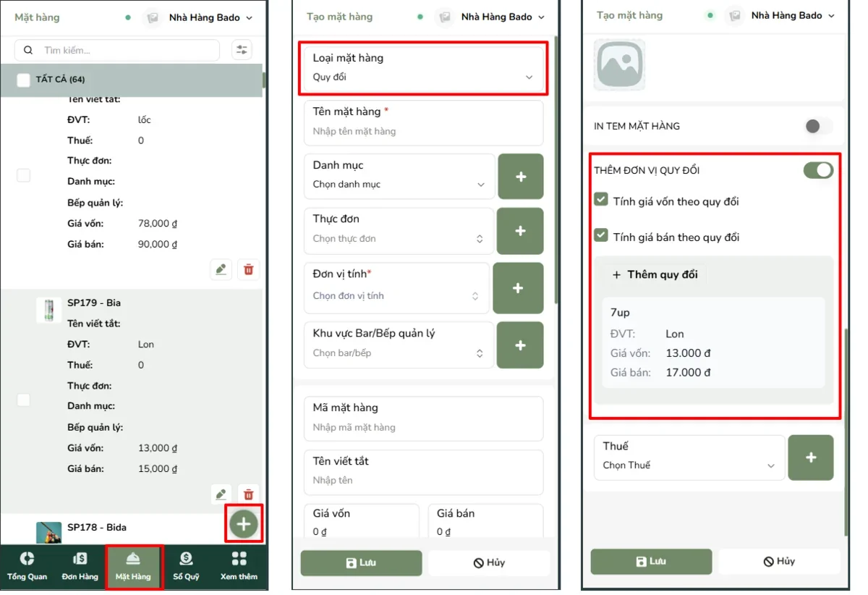Viewport: 868px width, 595px height.
Task: Open the Xem thêm tab
Action: click(x=239, y=566)
